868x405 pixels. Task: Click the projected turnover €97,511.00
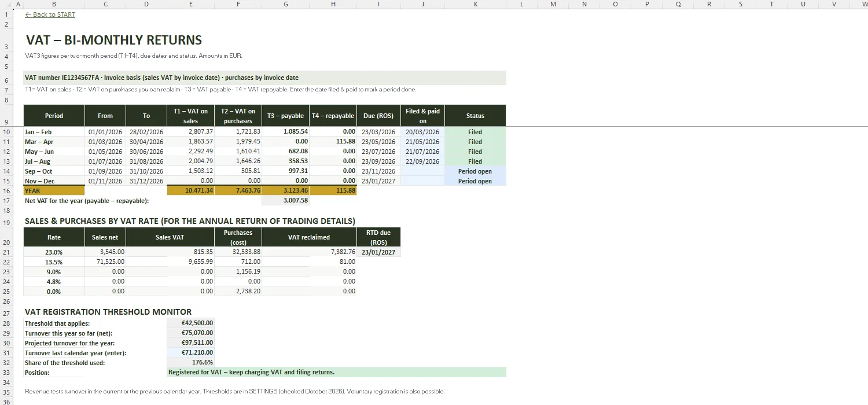tap(190, 343)
